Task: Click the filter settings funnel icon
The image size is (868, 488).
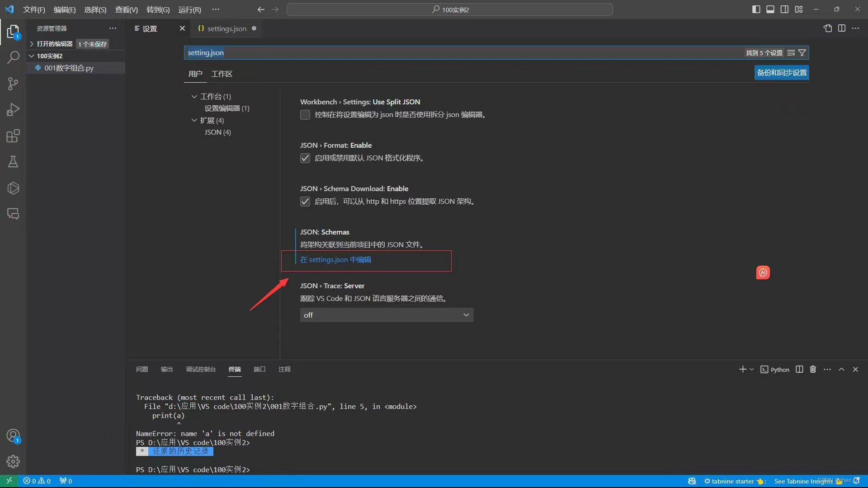Action: [802, 53]
